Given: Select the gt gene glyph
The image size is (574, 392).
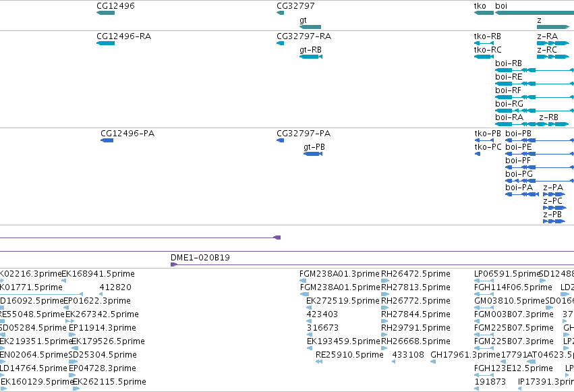Looking at the screenshot, I should click(310, 27).
